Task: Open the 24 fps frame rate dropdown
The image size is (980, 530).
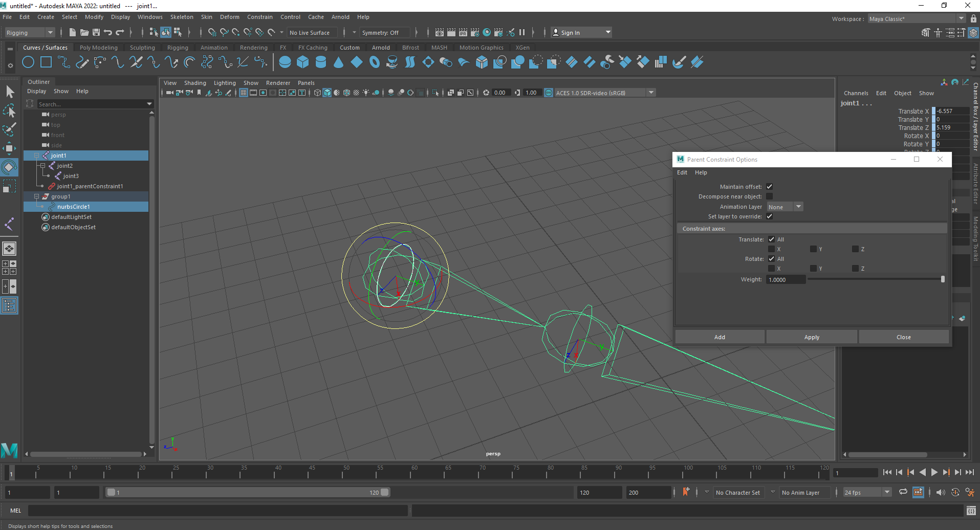Action: click(867, 492)
